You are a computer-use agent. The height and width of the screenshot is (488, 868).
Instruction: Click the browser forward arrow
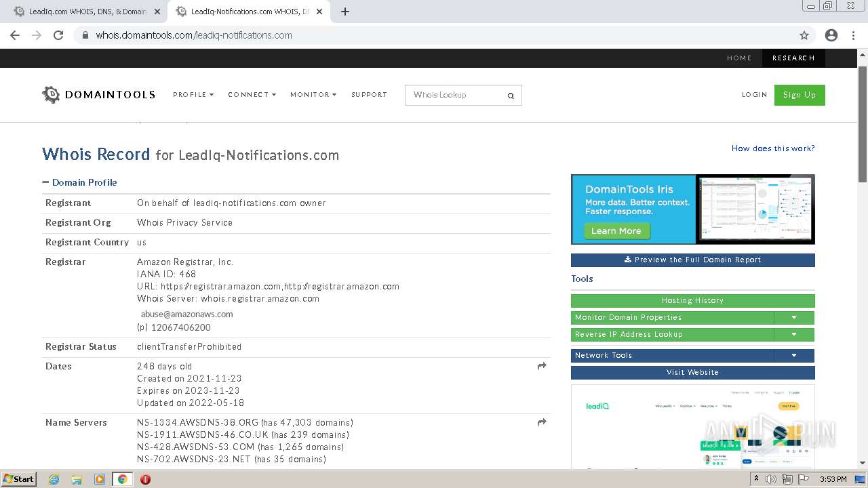click(x=37, y=35)
